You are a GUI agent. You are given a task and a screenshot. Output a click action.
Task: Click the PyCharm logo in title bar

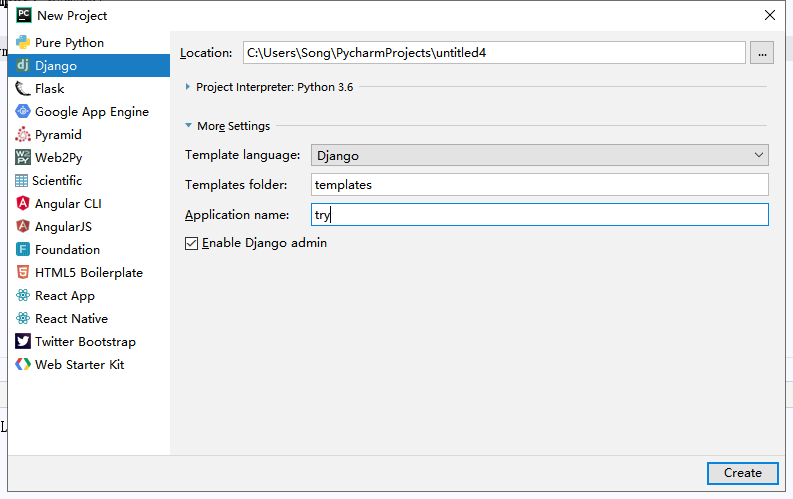[24, 15]
